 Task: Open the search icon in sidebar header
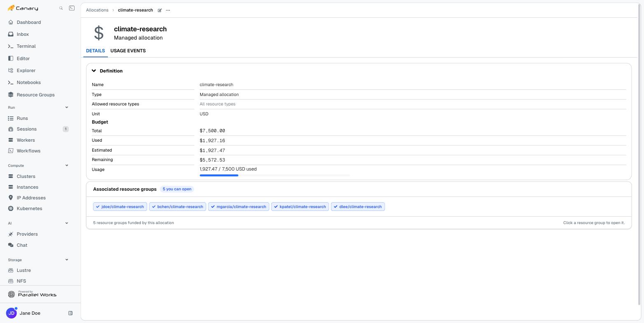61,8
